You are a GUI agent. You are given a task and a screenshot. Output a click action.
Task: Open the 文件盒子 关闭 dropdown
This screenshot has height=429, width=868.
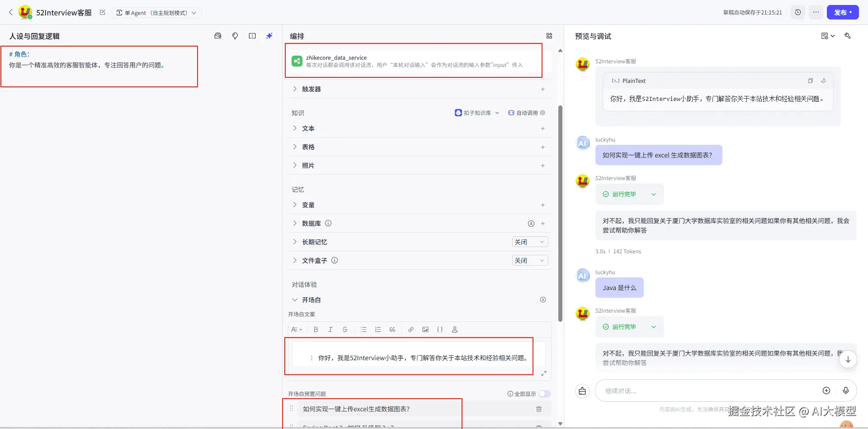click(530, 261)
